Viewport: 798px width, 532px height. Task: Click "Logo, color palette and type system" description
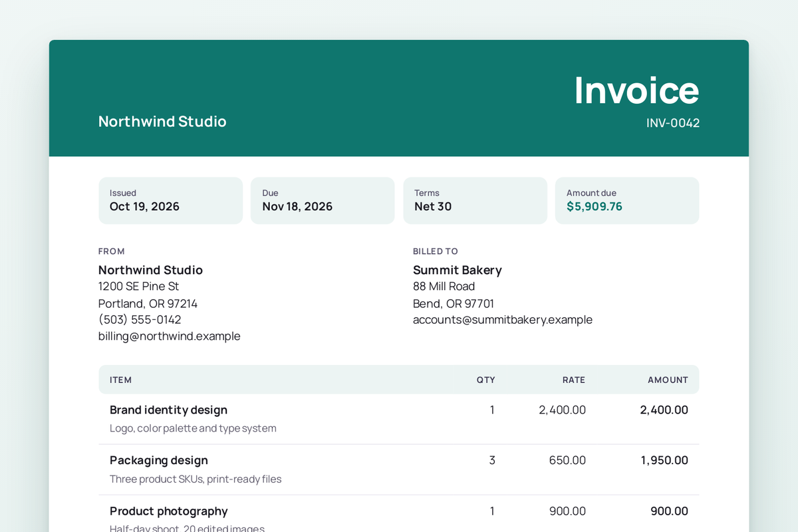193,428
